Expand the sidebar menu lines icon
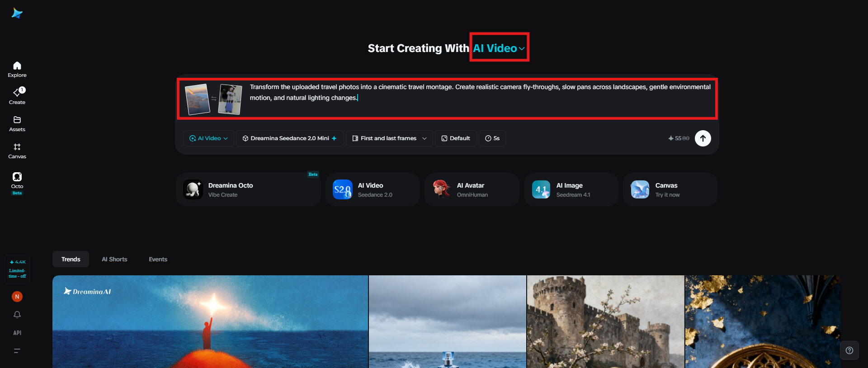868x368 pixels. [17, 351]
